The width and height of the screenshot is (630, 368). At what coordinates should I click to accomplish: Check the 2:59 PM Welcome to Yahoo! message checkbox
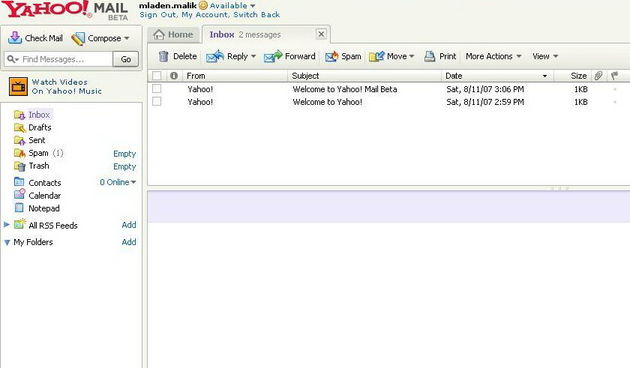(x=157, y=102)
